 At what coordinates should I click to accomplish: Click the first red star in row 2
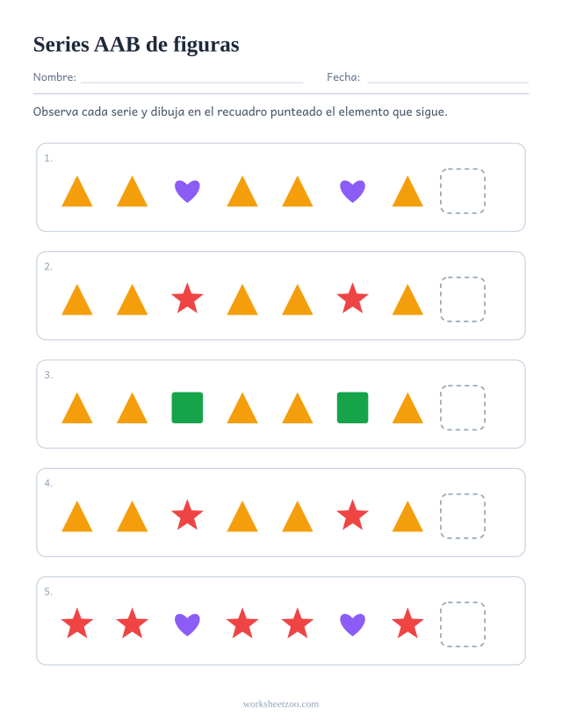(187, 298)
